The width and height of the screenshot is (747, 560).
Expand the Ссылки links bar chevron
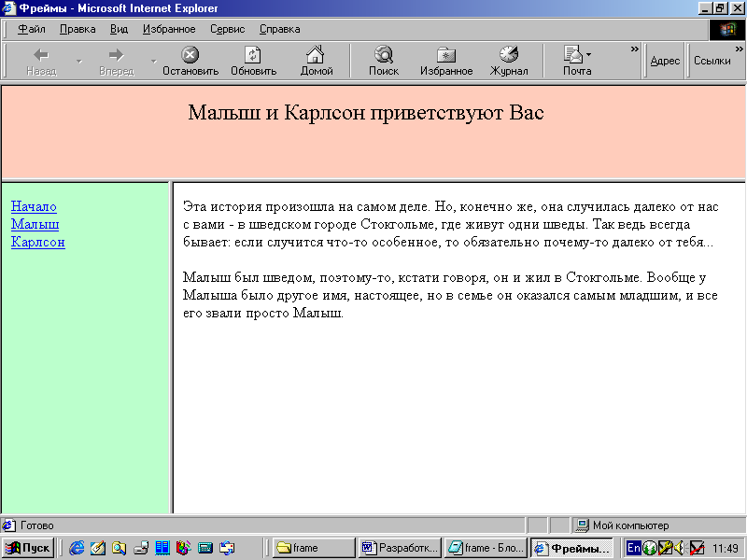[739, 49]
